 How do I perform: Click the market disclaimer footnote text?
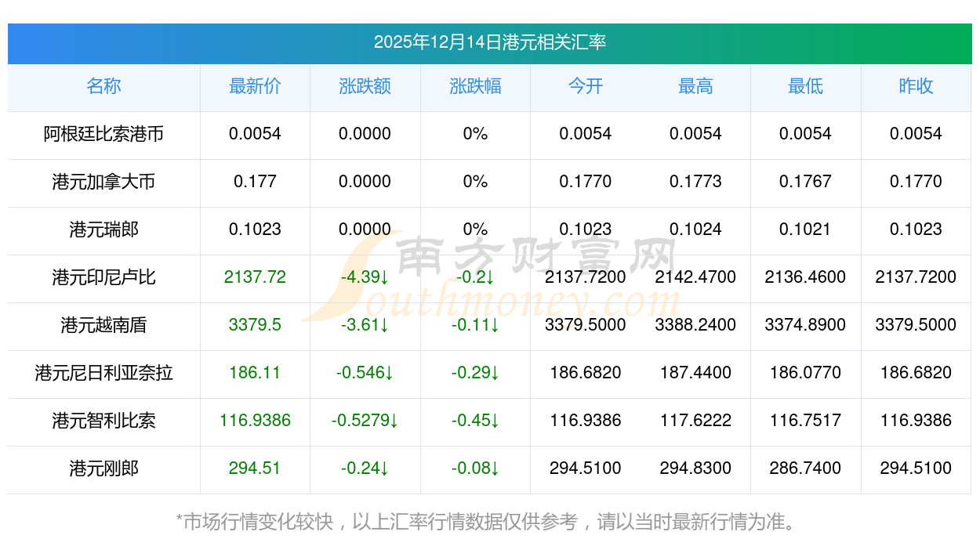(x=489, y=521)
